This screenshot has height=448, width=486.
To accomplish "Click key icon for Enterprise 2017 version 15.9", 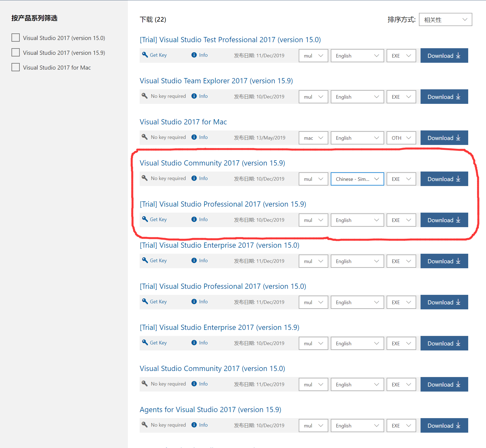I will (145, 343).
